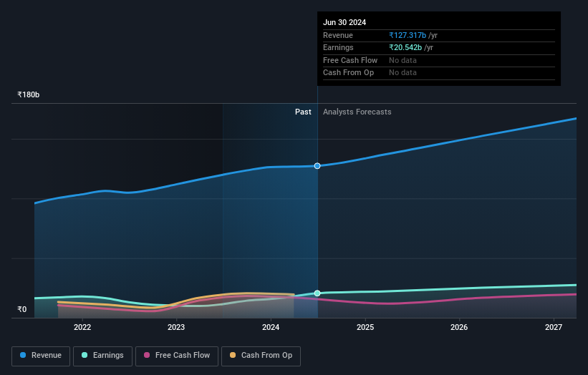Click the Past section label
Viewport: 588px width, 375px height.
click(303, 112)
